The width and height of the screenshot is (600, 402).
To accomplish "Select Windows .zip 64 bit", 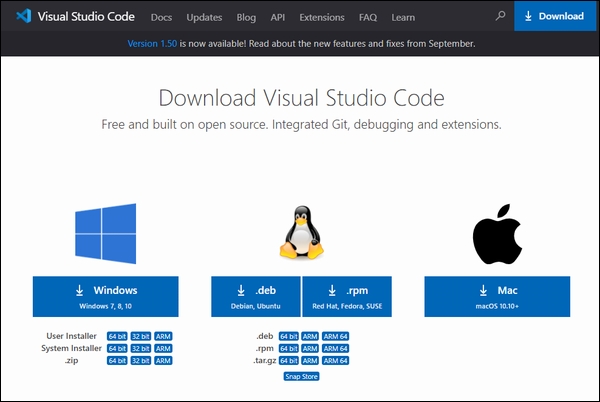I will [x=117, y=361].
